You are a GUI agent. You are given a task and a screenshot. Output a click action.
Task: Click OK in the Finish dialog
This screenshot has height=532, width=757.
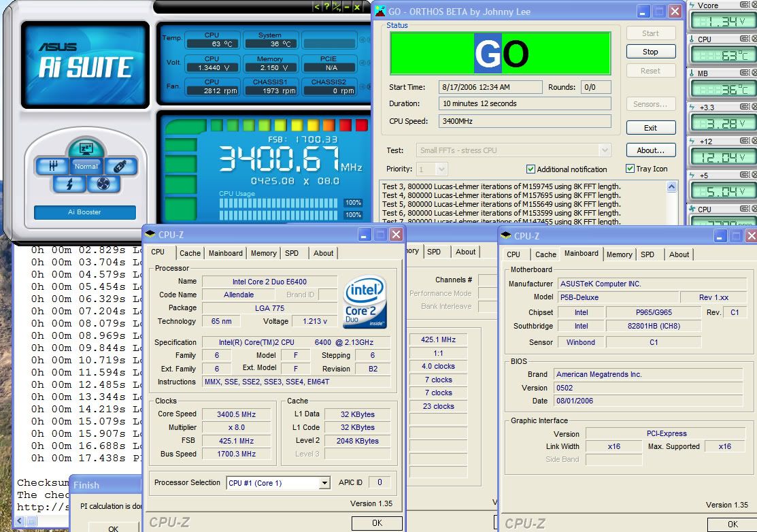[113, 528]
